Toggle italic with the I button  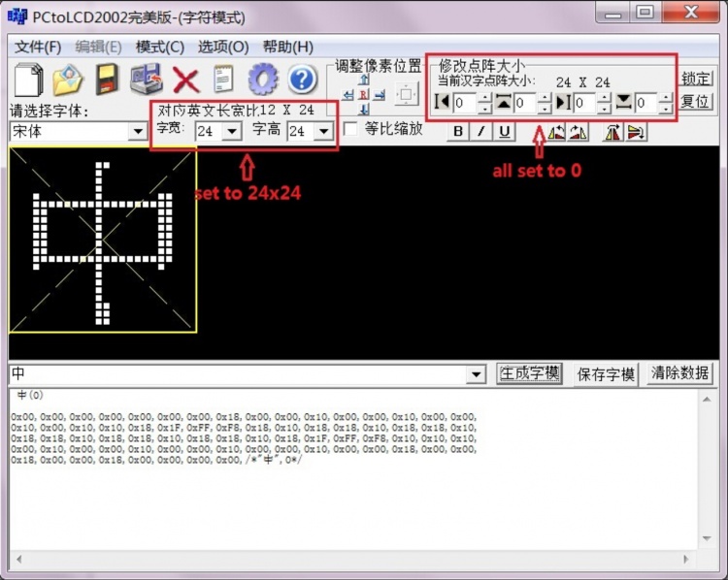(x=480, y=132)
